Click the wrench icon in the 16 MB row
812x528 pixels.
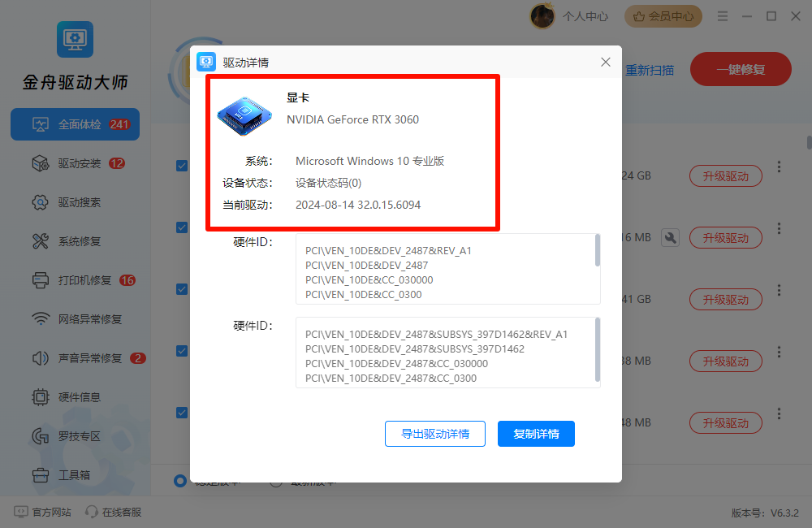[670, 238]
